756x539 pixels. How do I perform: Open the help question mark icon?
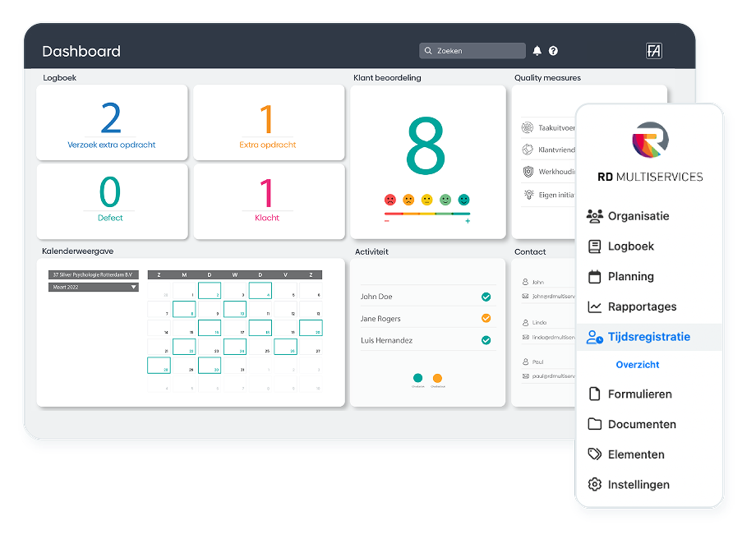click(x=553, y=51)
